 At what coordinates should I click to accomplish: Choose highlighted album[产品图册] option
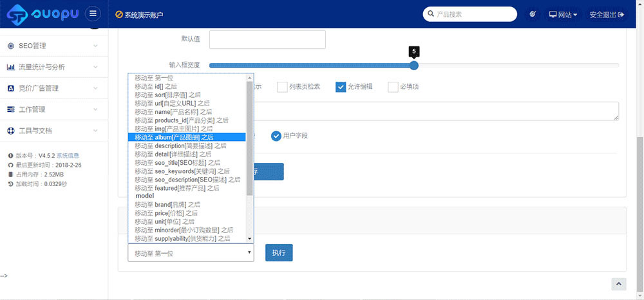(x=187, y=137)
